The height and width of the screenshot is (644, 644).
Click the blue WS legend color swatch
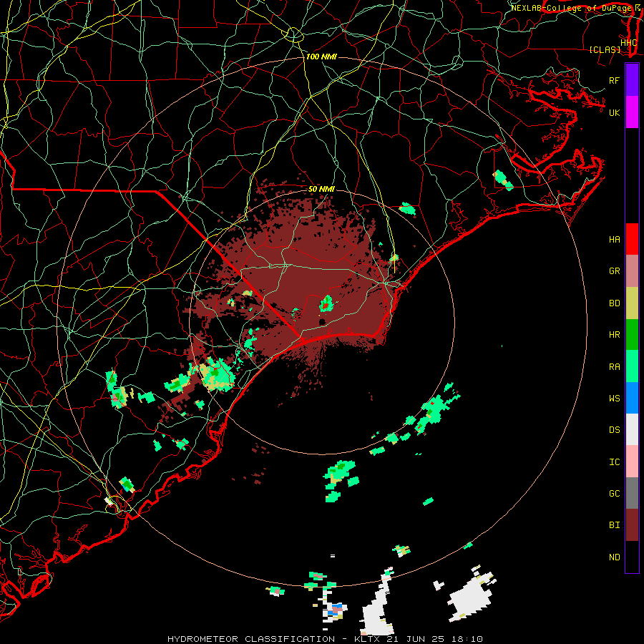click(632, 398)
